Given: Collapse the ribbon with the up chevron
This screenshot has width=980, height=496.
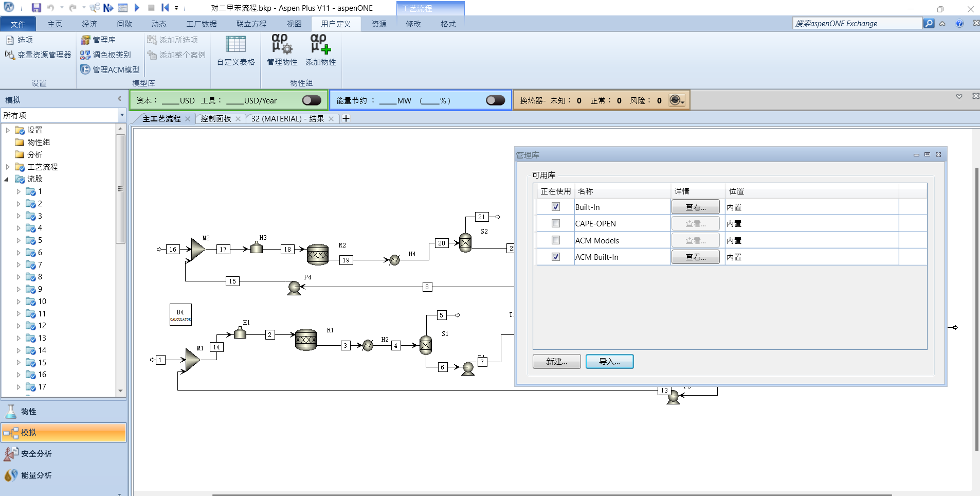Looking at the screenshot, I should 942,24.
